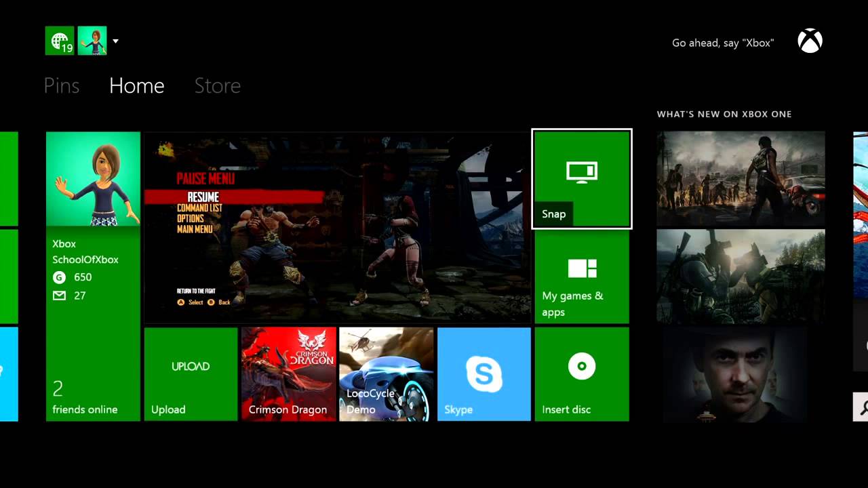Open the zombie horde promo under What's New
The width and height of the screenshot is (868, 488).
(741, 179)
